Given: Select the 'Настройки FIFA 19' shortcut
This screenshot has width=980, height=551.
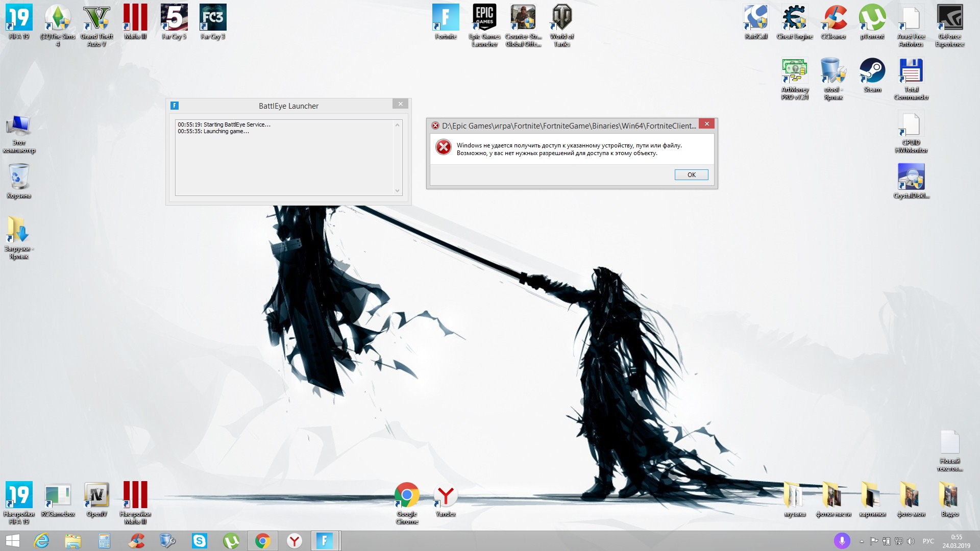Looking at the screenshot, I should click(19, 503).
